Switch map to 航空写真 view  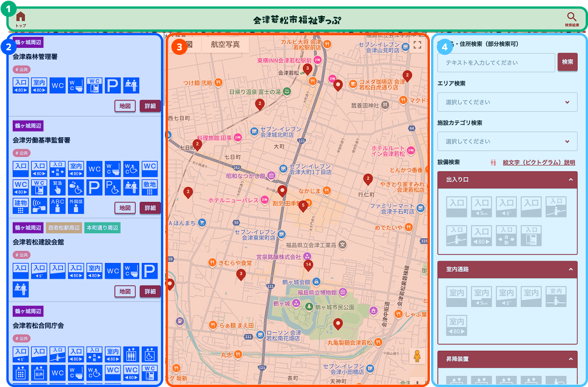click(225, 44)
